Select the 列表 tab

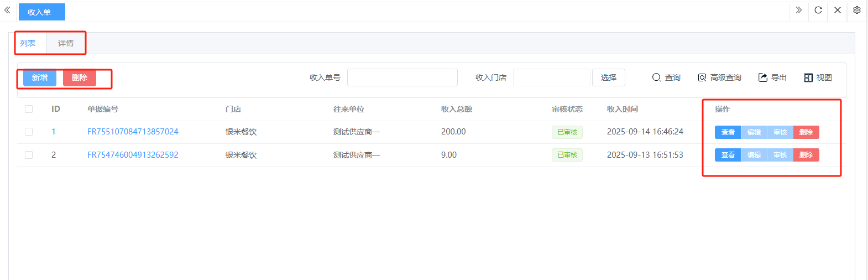pyautogui.click(x=28, y=43)
